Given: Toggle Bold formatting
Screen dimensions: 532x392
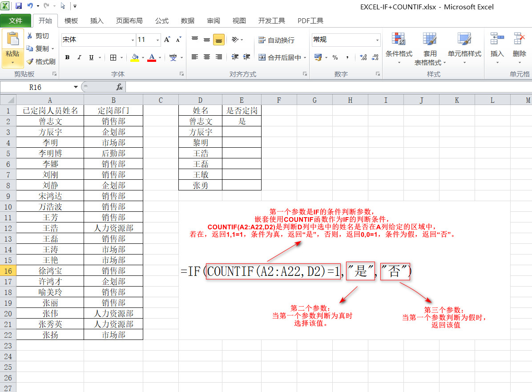Looking at the screenshot, I should [x=67, y=57].
